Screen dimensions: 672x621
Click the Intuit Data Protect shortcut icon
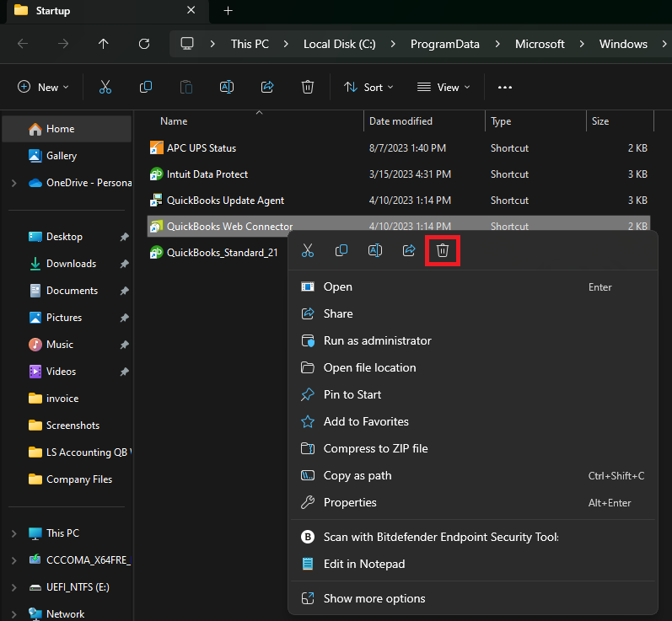(x=157, y=174)
